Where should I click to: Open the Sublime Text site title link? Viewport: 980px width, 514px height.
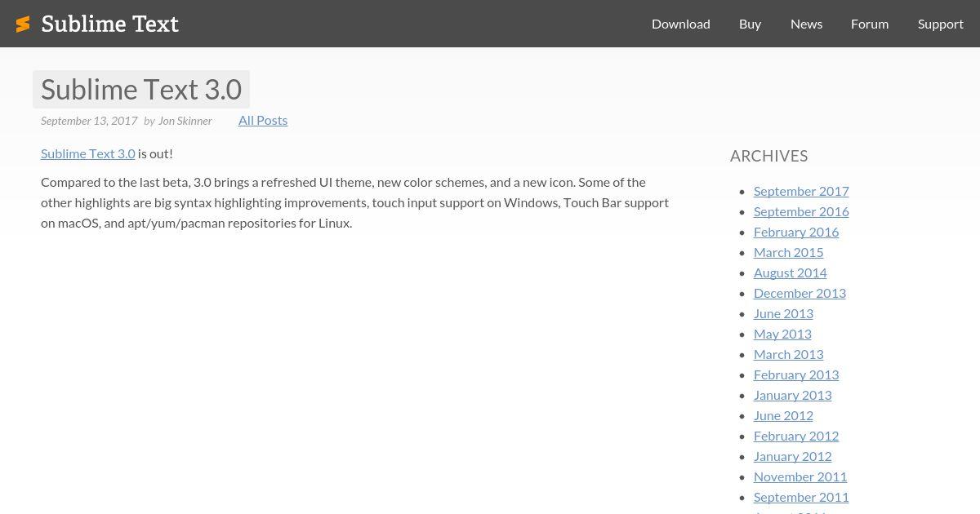pos(109,24)
